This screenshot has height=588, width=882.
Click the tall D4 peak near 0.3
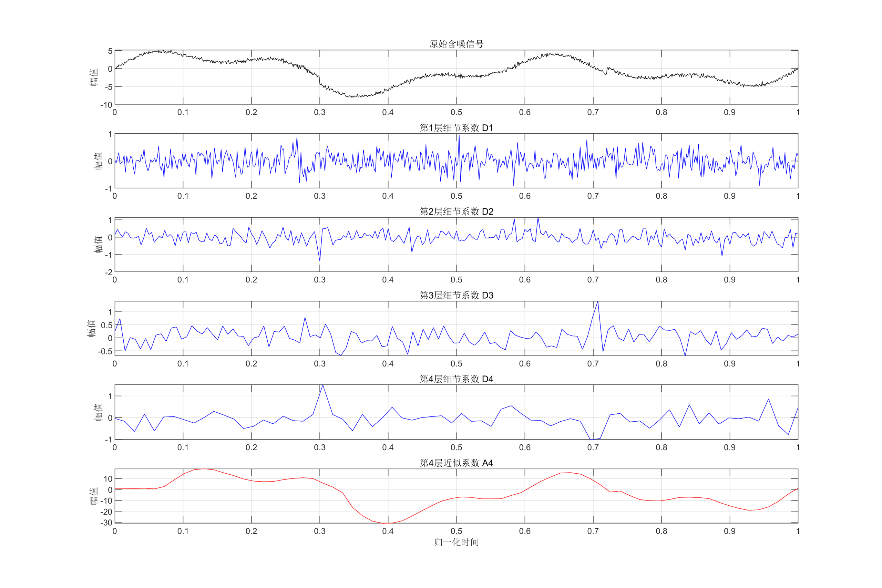pyautogui.click(x=323, y=386)
